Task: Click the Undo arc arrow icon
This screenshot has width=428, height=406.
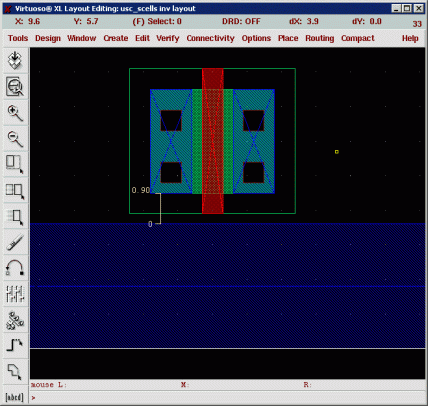Action: pyautogui.click(x=15, y=268)
